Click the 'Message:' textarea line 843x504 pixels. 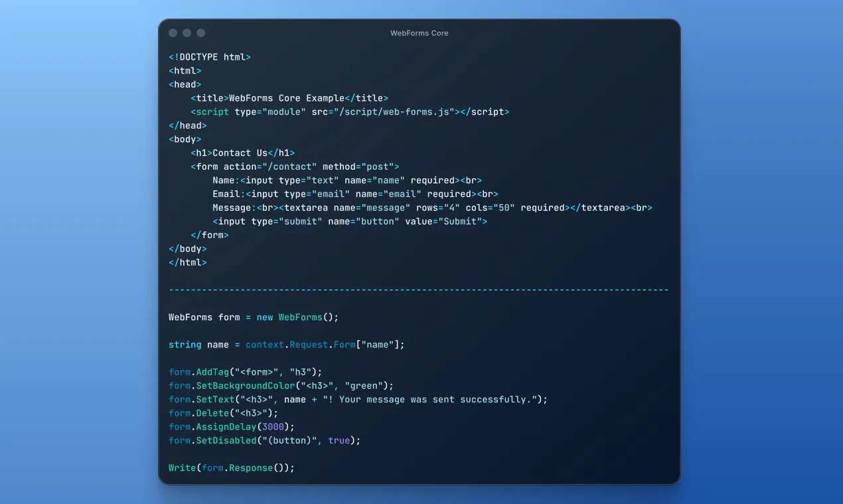point(433,208)
